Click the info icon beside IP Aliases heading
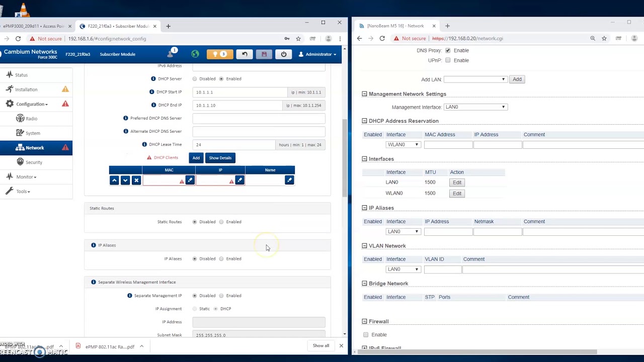Image resolution: width=644 pixels, height=362 pixels. [x=94, y=245]
